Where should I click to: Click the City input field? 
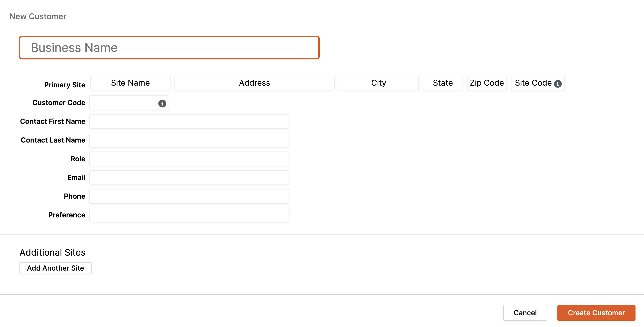[x=378, y=83]
